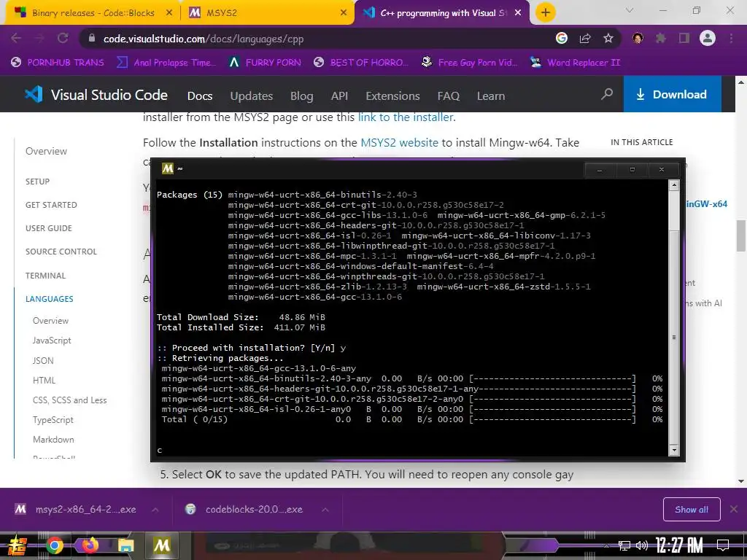Open the tab search chevron

click(630, 10)
